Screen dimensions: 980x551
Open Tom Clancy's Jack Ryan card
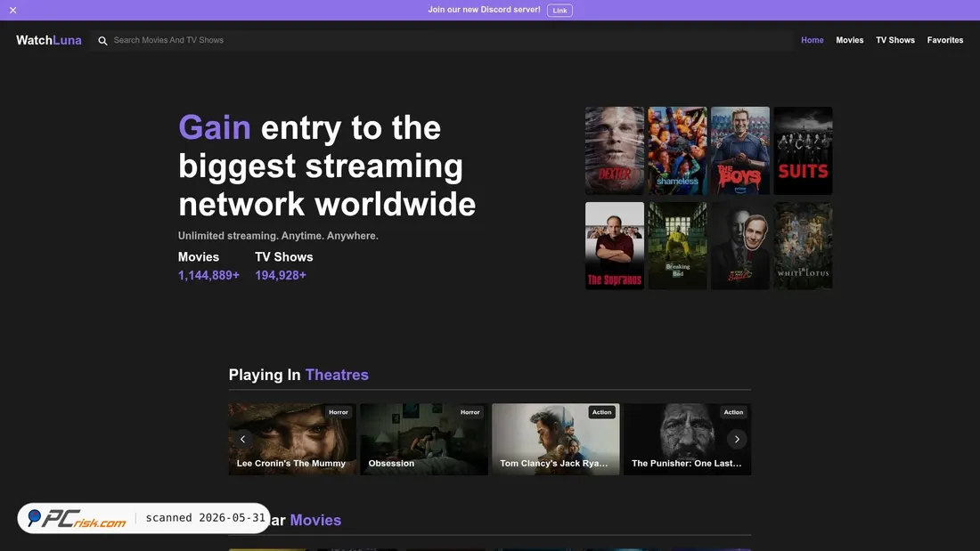coord(556,439)
